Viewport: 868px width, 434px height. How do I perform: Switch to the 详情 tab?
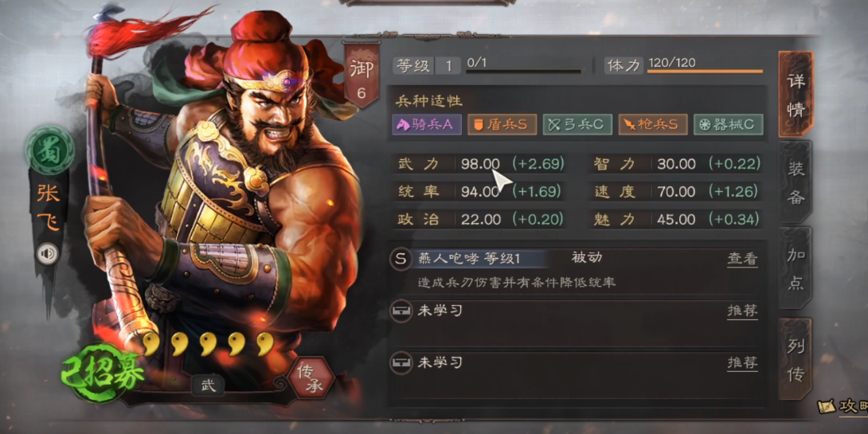pos(796,94)
